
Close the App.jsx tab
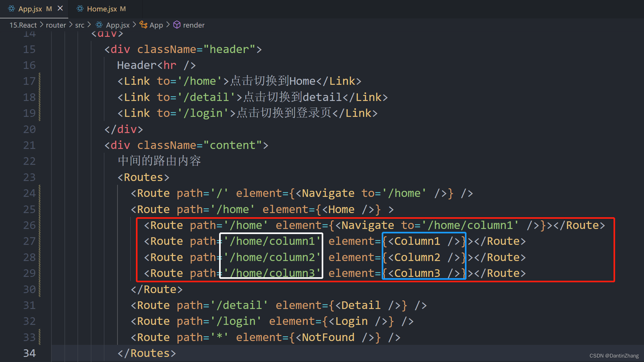pyautogui.click(x=60, y=9)
